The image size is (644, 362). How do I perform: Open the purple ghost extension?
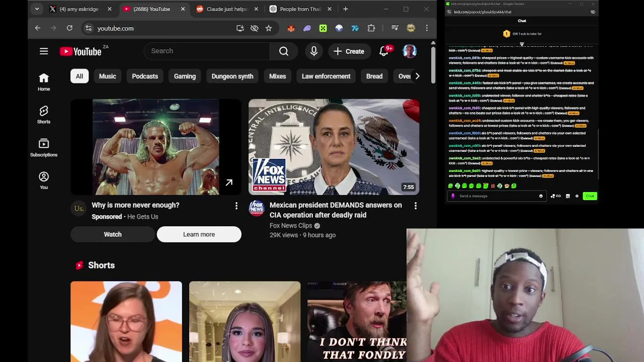pyautogui.click(x=307, y=28)
